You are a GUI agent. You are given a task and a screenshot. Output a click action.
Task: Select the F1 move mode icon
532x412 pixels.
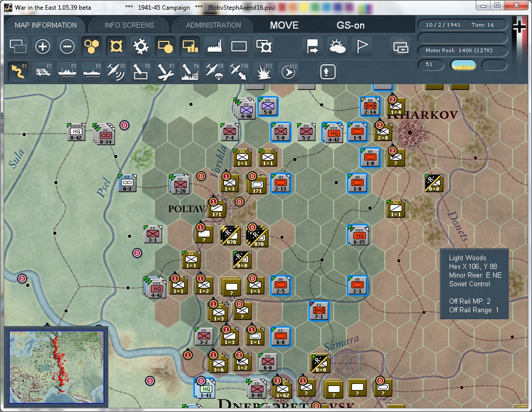click(x=18, y=71)
